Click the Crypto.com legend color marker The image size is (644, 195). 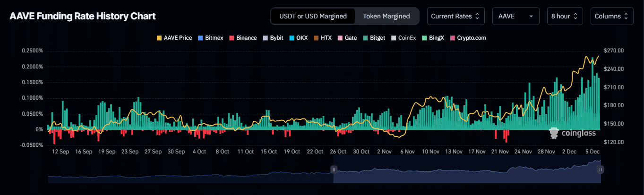point(453,38)
